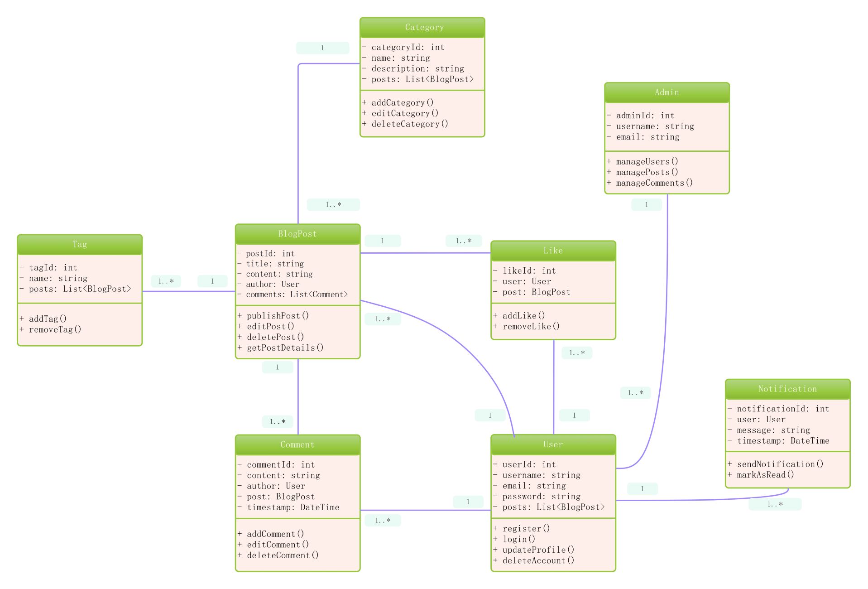Click the Notification class title bar
Viewport: 868px width, 589px height.
pyautogui.click(x=787, y=389)
